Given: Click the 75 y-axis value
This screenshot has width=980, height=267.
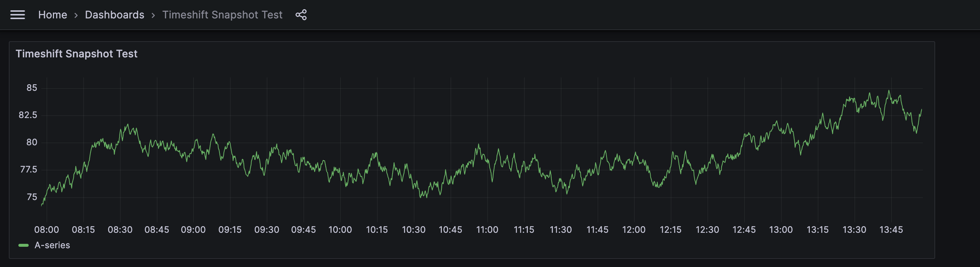Looking at the screenshot, I should 32,197.
